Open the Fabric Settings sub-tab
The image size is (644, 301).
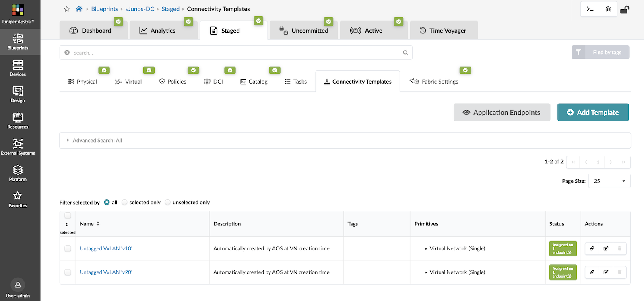(434, 82)
